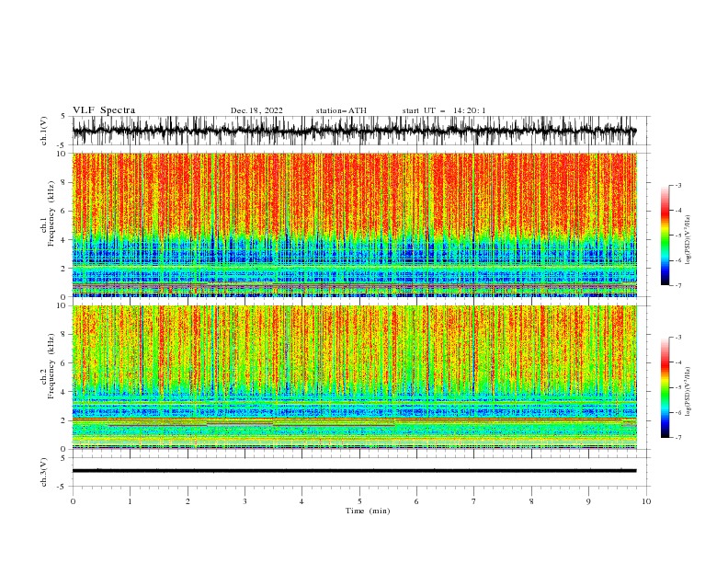
Task: Click the ch.2 spectrogram's "6" kHz tick label
Action: coord(65,363)
